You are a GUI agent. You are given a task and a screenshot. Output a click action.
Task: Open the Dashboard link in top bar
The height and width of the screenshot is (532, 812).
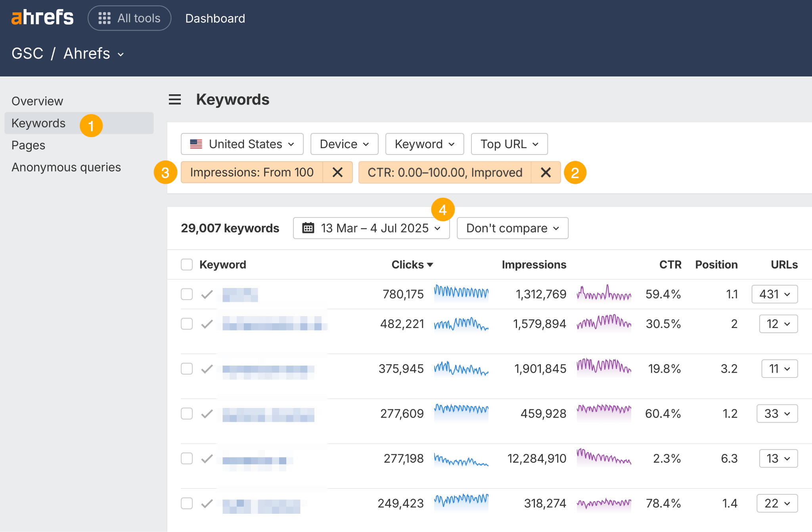pyautogui.click(x=215, y=18)
